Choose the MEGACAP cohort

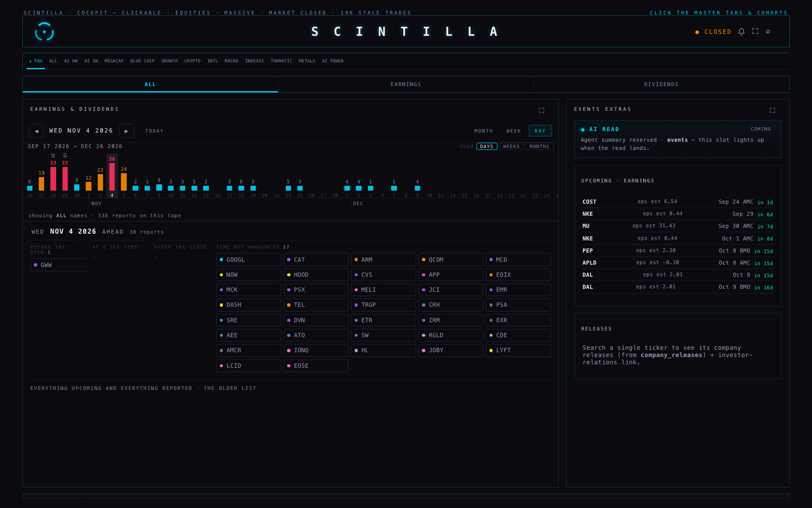click(x=114, y=61)
